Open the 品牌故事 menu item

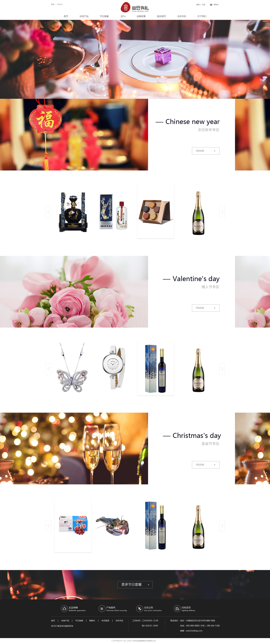point(141,16)
